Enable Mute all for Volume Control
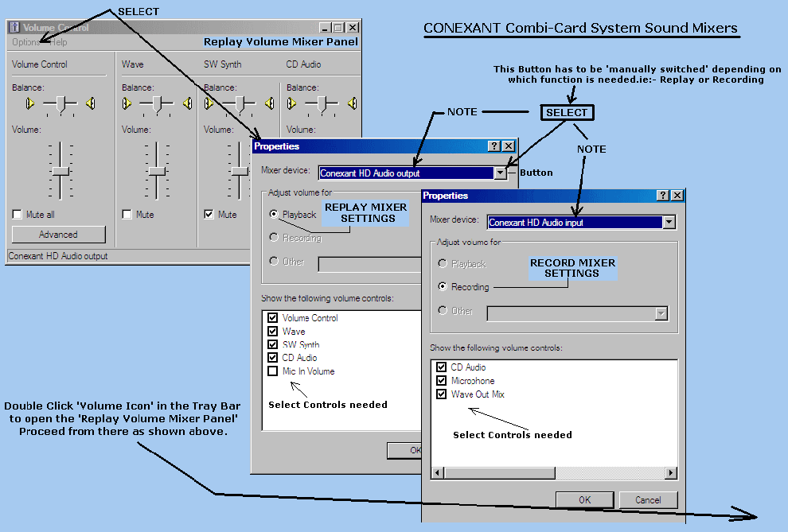788x532 pixels. (x=17, y=214)
